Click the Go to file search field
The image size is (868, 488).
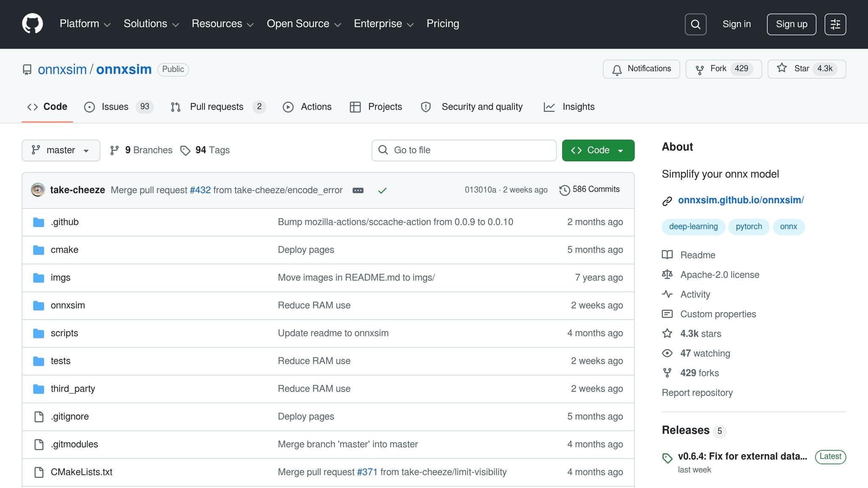464,150
